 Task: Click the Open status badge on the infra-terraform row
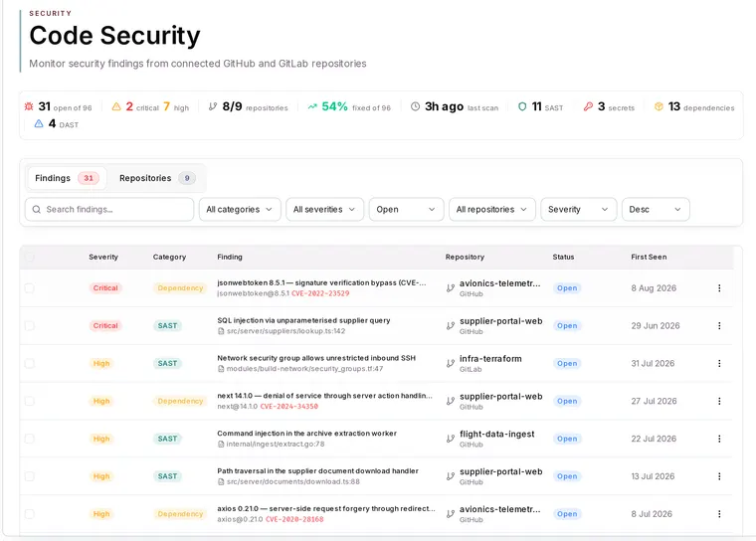coord(567,363)
